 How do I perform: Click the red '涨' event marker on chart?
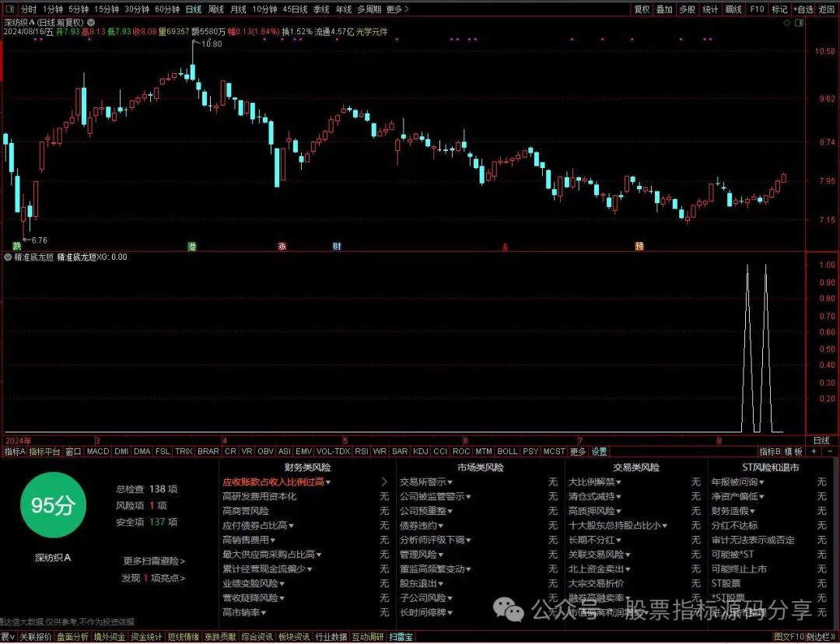(x=282, y=246)
